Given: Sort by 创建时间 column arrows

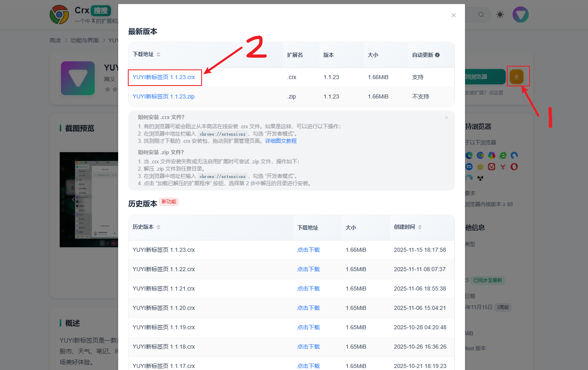Looking at the screenshot, I should pyautogui.click(x=420, y=227).
